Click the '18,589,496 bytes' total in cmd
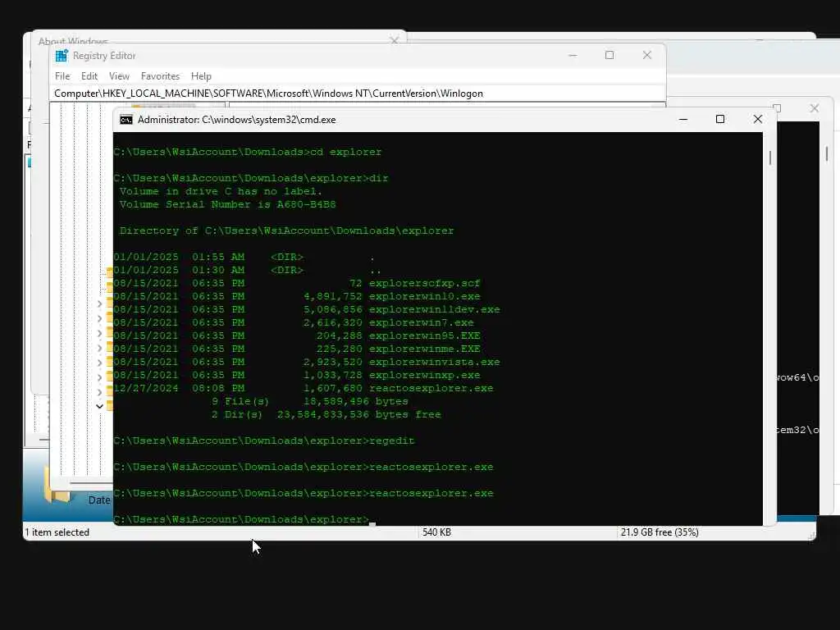Viewport: 840px width, 630px height. [356, 402]
